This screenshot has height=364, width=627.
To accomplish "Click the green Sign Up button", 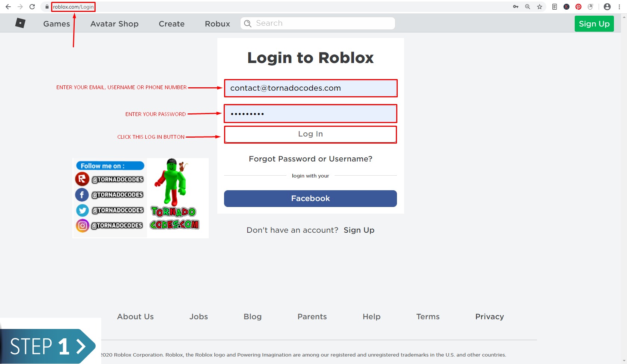I will [x=594, y=24].
